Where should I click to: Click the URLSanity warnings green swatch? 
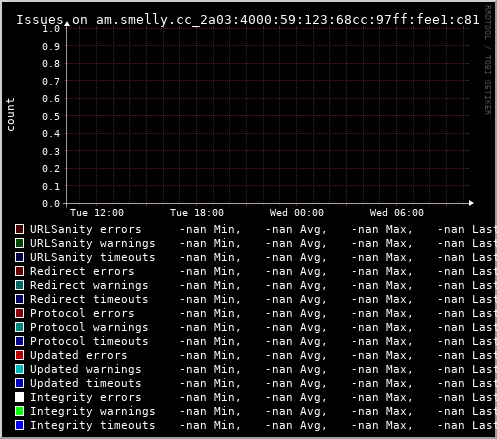pyautogui.click(x=20, y=243)
